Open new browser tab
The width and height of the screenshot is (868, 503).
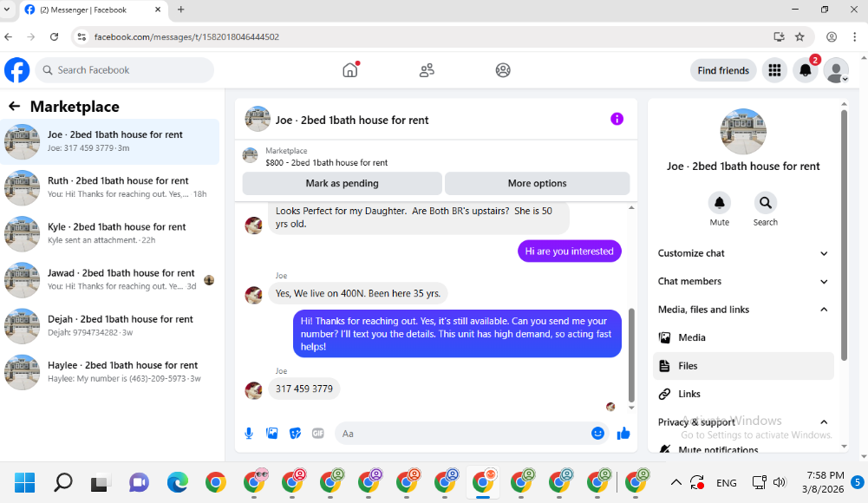point(180,10)
